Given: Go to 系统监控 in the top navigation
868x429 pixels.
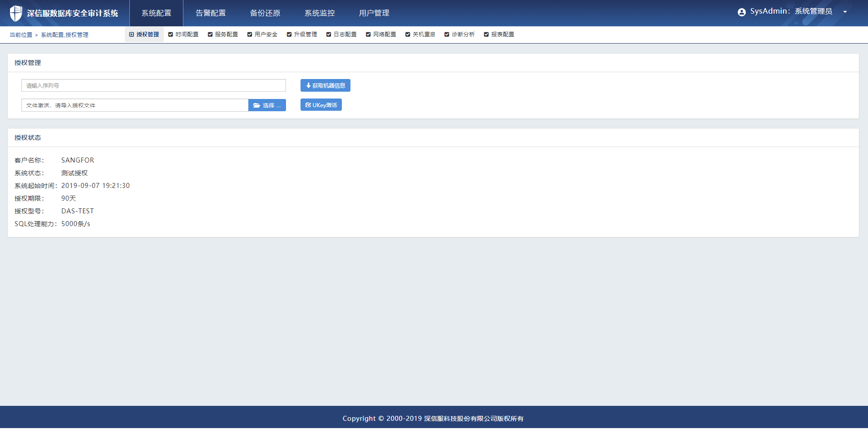Looking at the screenshot, I should (320, 13).
